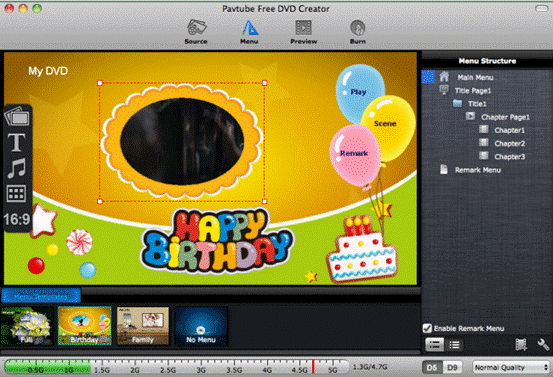Click the disc capacity usage bar
This screenshot has width=553, height=377.
[x=176, y=366]
